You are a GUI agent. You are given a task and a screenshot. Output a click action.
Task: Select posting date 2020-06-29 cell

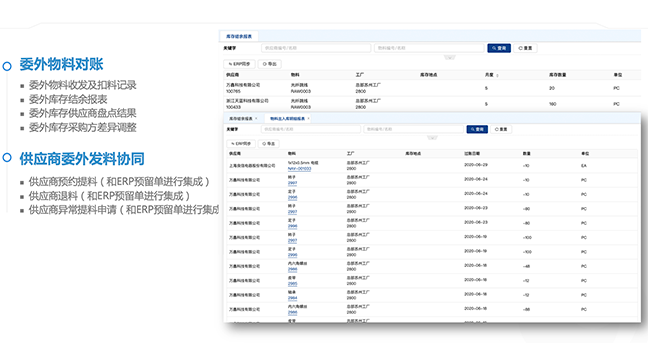point(476,165)
